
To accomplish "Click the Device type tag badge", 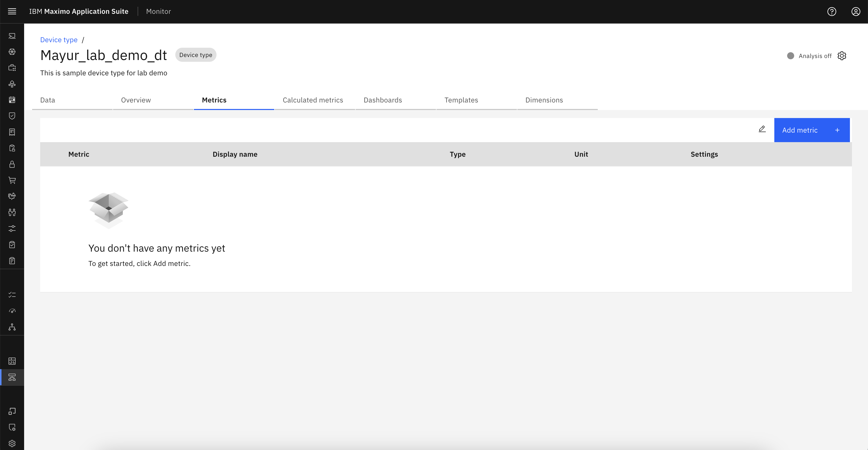I will click(x=195, y=55).
